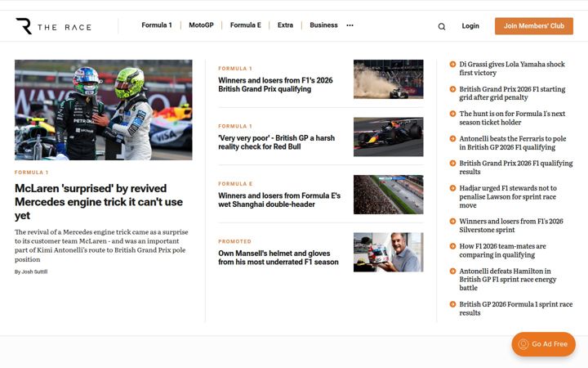The width and height of the screenshot is (588, 368).
Task: Open Own Mansell's helmet and gloves article
Action: pos(278,258)
